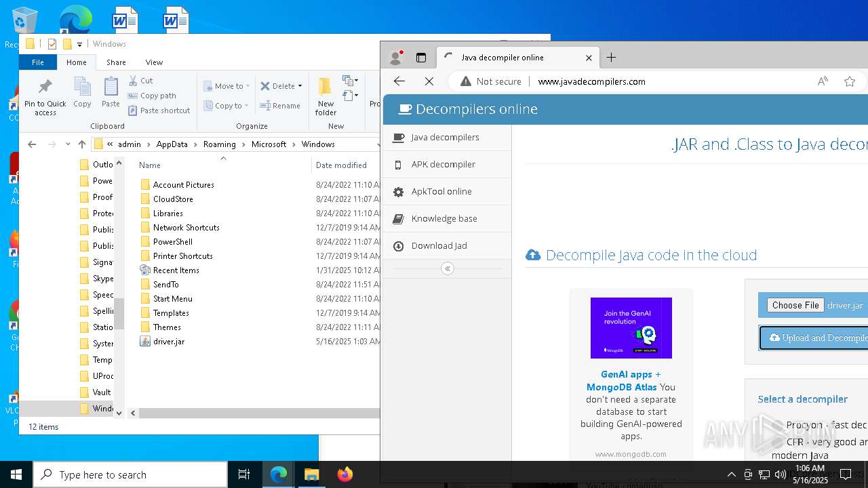This screenshot has width=868, height=488.
Task: Click Java decompilers sidebar item
Action: 447,137
